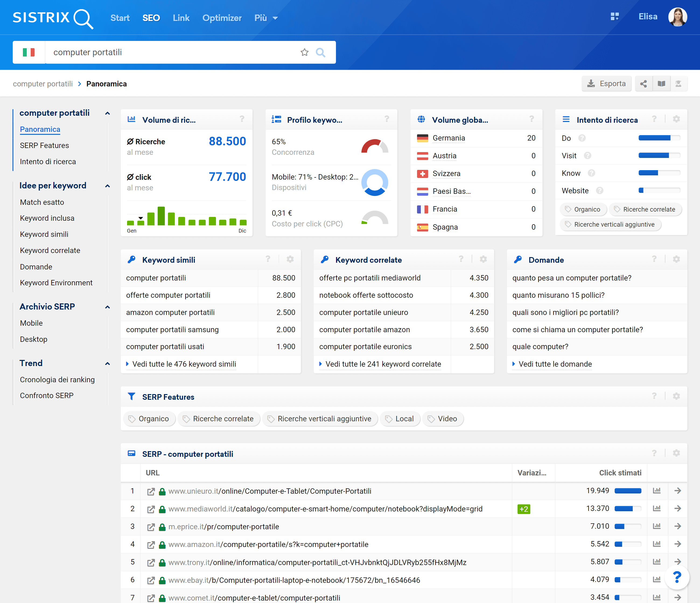Collapse the computer portatili sidebar section

pyautogui.click(x=107, y=114)
